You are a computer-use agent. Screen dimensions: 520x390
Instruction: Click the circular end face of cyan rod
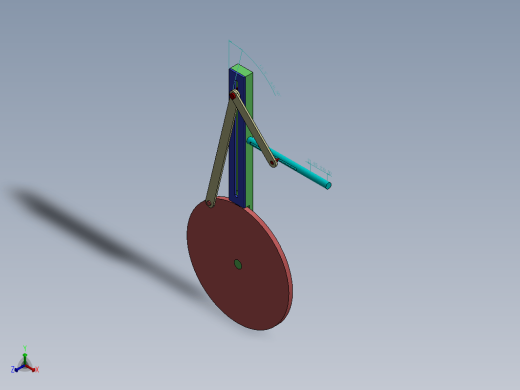coord(328,186)
